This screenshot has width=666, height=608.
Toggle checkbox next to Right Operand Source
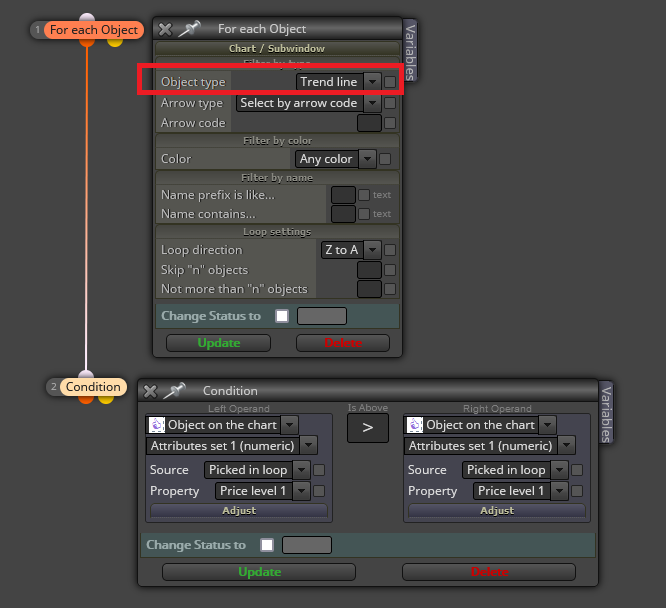click(x=577, y=470)
